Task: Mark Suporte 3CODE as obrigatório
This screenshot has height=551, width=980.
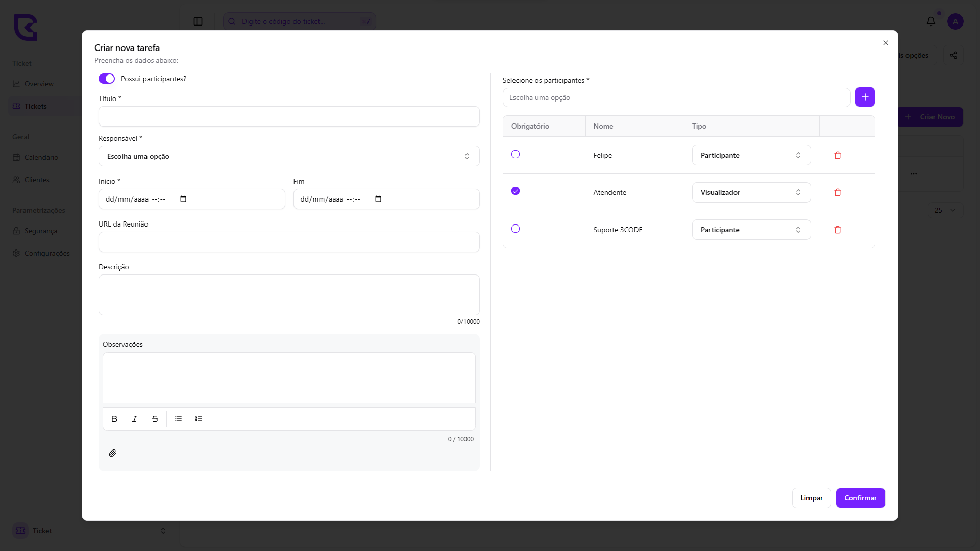Action: 516,229
